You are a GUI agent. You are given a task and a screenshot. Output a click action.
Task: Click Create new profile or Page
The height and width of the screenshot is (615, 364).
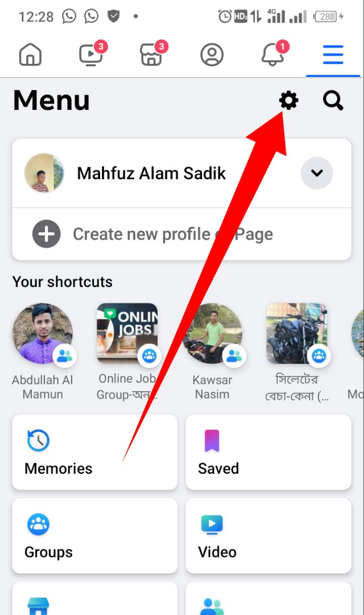pos(172,234)
